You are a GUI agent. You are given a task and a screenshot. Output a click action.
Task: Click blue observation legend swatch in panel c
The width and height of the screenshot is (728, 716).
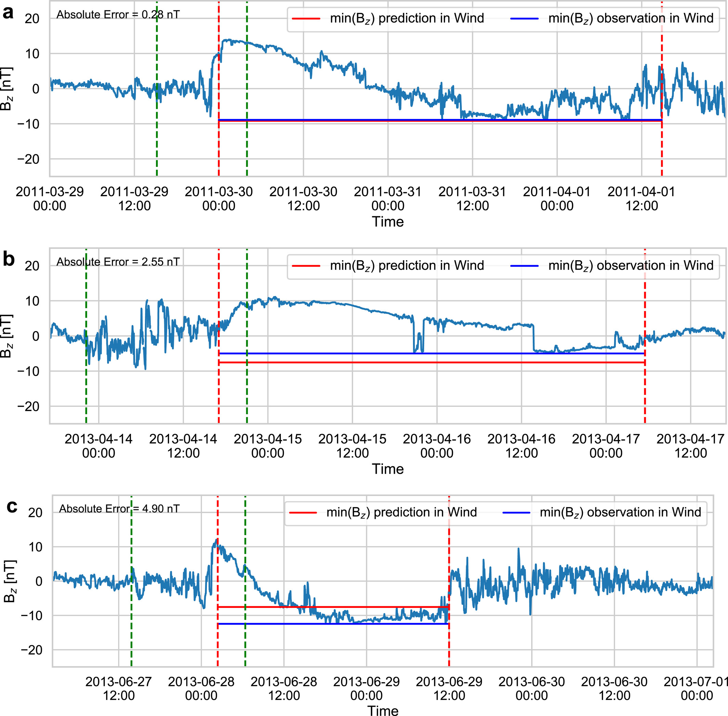517,512
